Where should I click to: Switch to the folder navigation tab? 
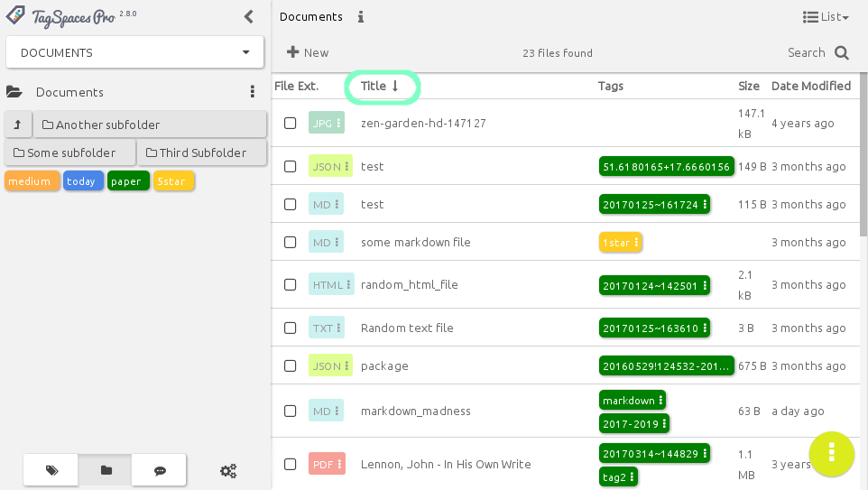pos(106,471)
